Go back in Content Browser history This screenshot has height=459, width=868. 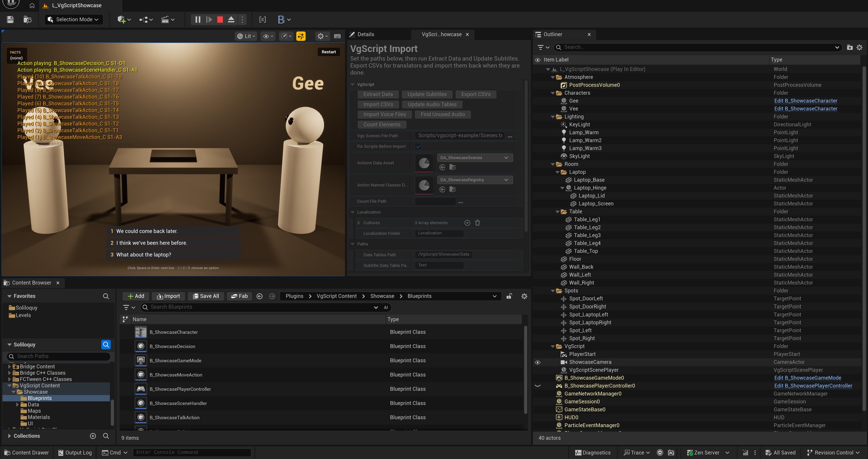pos(260,296)
